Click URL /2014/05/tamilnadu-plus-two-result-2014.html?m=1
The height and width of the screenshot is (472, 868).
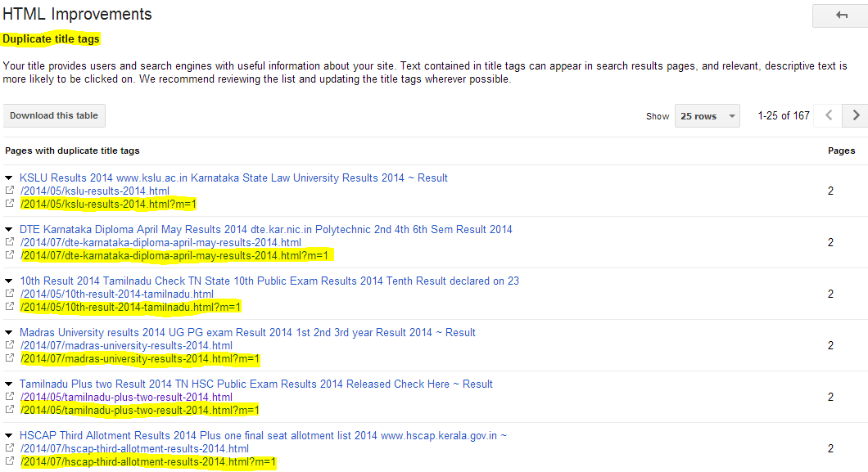pos(139,411)
